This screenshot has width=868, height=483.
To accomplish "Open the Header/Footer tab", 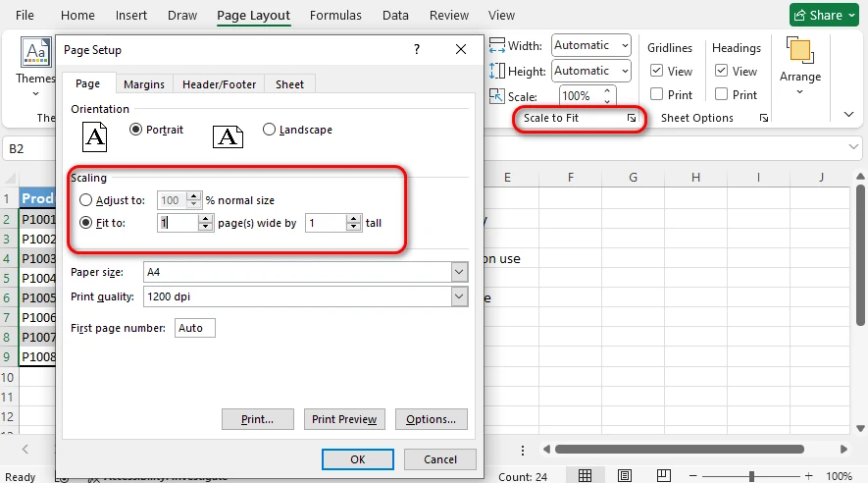I will tap(220, 84).
